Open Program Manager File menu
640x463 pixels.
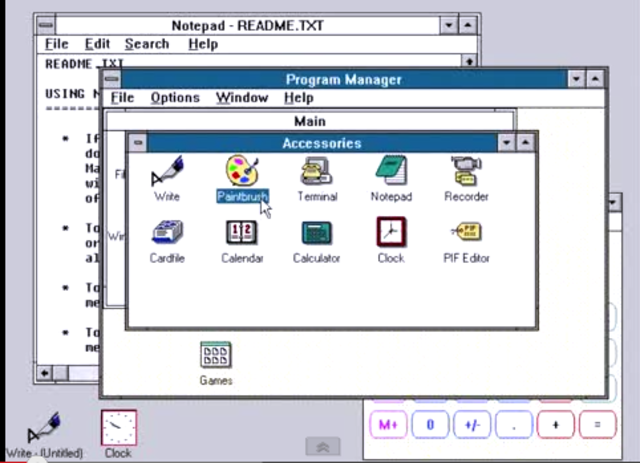click(x=122, y=98)
